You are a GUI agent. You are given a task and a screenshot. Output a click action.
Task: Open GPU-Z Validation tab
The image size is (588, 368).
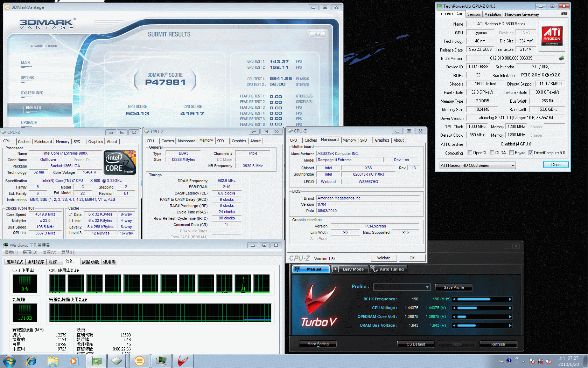(x=493, y=14)
